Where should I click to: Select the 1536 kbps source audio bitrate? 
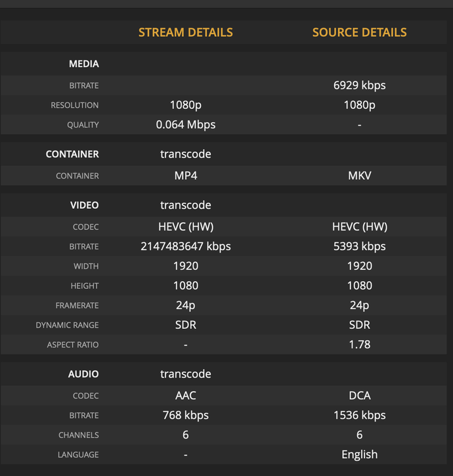point(359,416)
